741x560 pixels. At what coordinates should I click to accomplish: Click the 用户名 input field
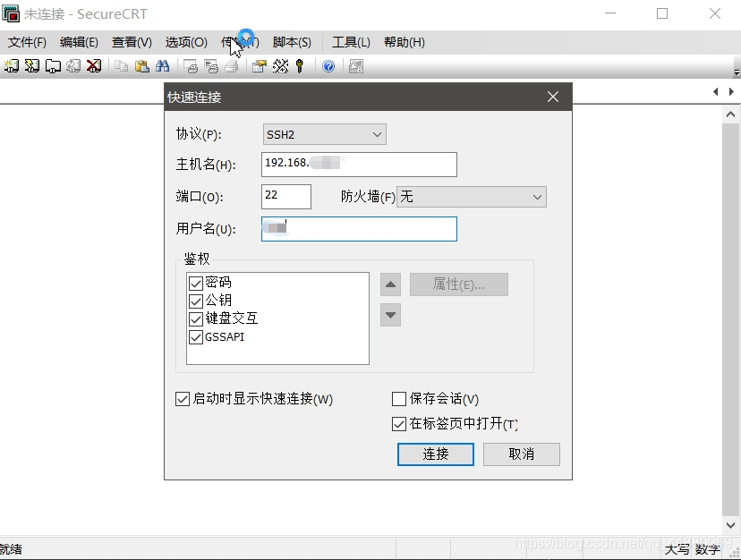[x=359, y=229]
